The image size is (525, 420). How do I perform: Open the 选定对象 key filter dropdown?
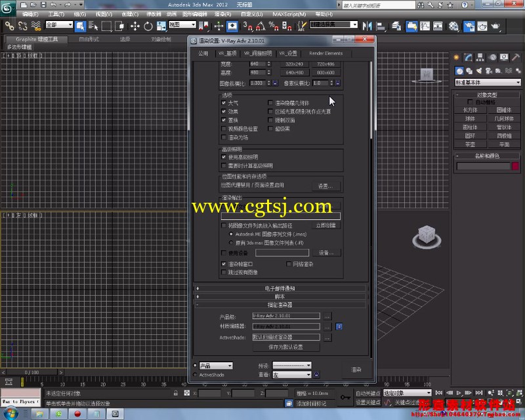[x=407, y=393]
